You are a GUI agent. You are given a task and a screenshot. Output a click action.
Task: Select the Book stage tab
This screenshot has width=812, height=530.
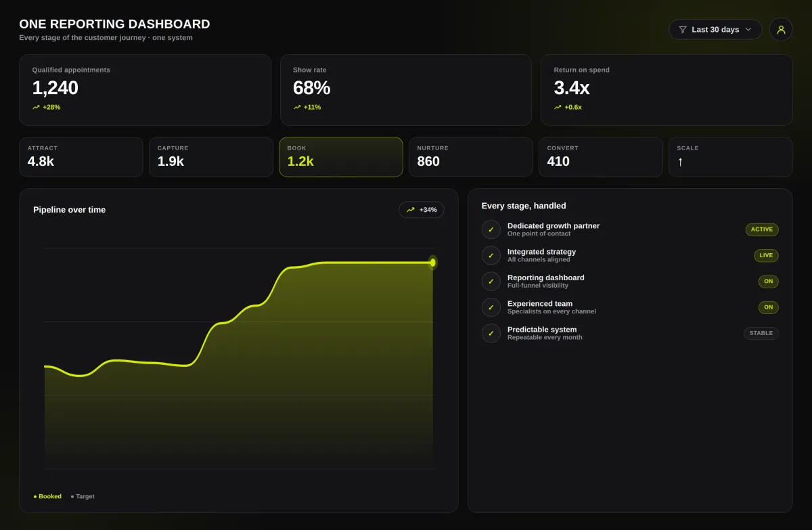point(341,157)
